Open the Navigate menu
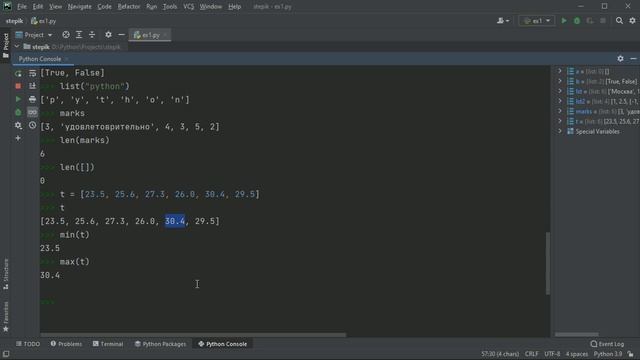Viewport: 640px width, 360px height. pyautogui.click(x=80, y=7)
